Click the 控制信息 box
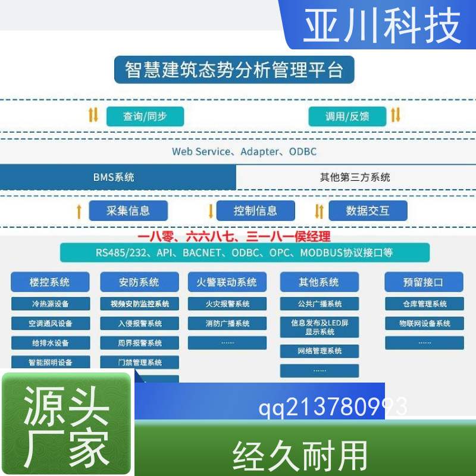This screenshot has height=476, width=476. point(256,211)
